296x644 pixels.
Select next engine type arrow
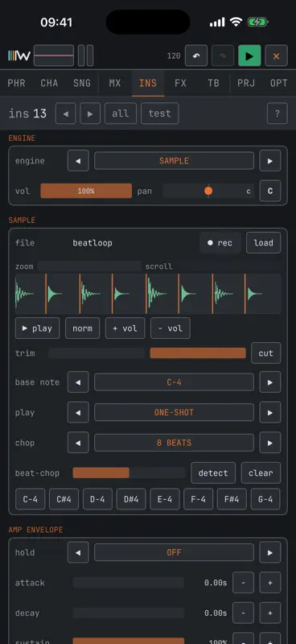pos(270,160)
